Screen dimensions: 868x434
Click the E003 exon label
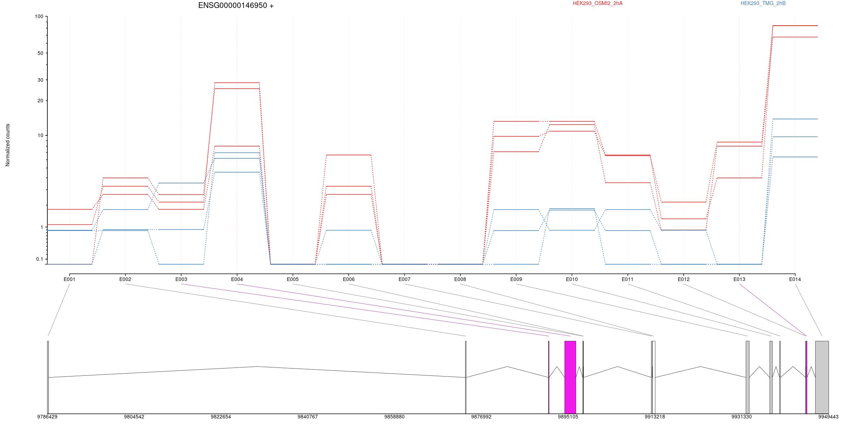pos(181,279)
